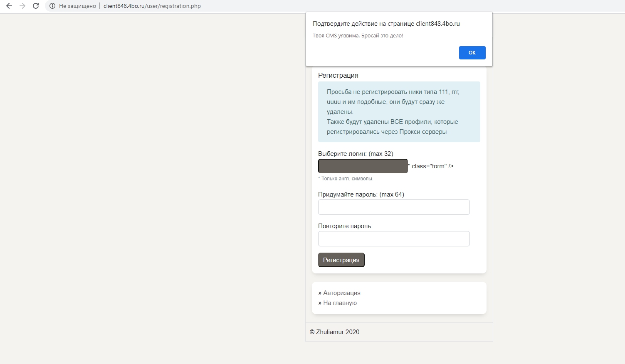Click the stray class="form" text
This screenshot has height=364, width=625.
432,166
